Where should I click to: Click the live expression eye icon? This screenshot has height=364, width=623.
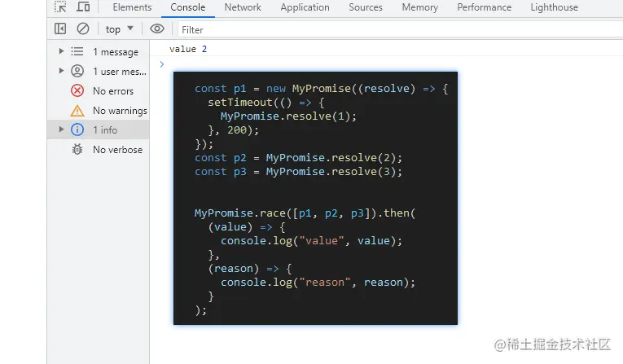(157, 29)
